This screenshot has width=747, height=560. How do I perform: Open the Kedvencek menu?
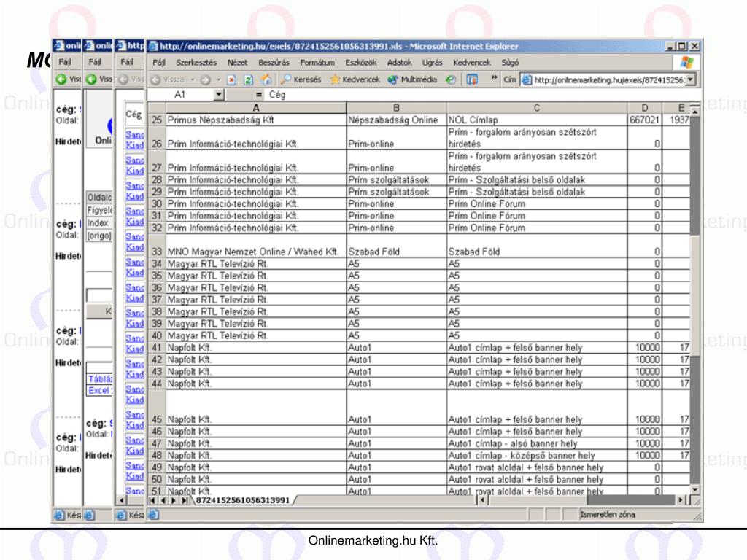472,63
